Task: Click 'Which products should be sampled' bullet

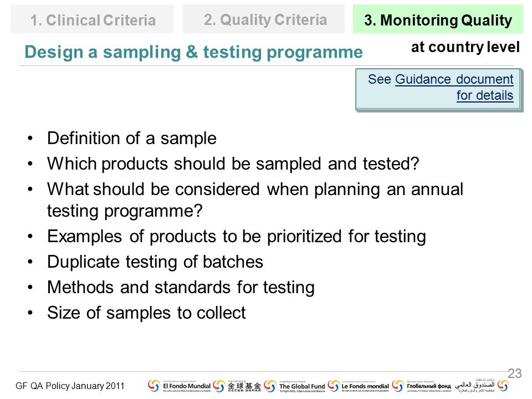Action: 233,164
